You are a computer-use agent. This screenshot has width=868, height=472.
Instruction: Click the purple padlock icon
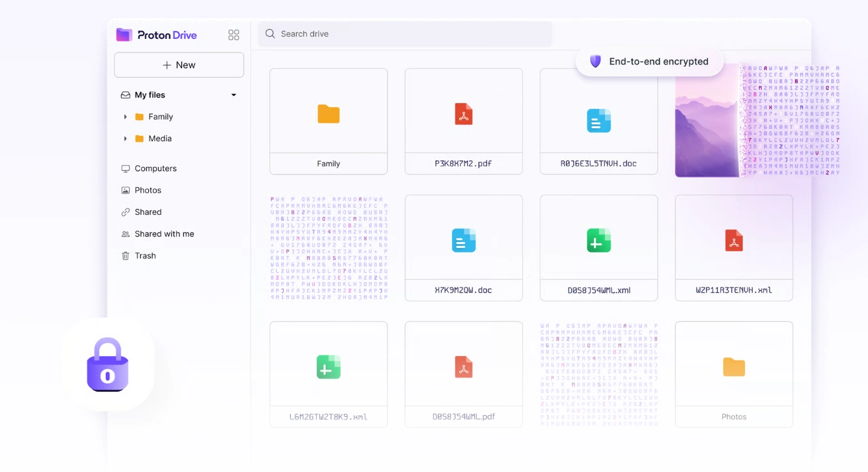coord(108,365)
